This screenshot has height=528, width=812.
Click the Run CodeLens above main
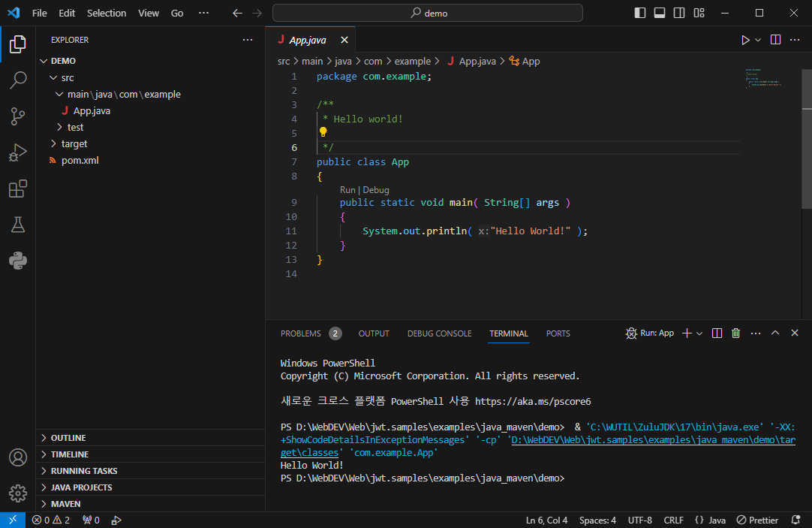347,190
